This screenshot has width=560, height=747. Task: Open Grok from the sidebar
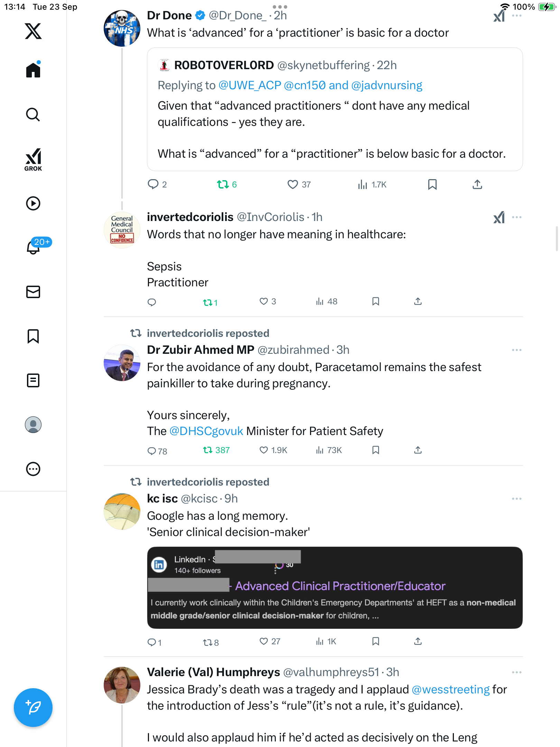coord(33,159)
